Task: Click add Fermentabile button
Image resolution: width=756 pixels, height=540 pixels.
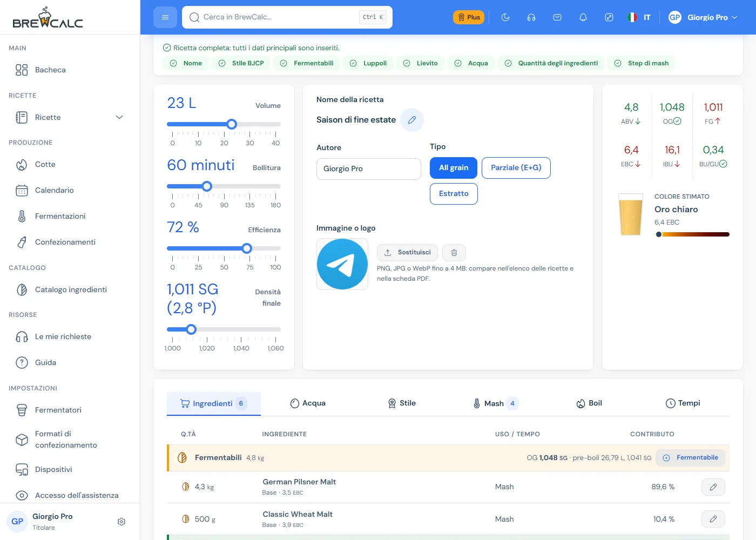Action: (691, 458)
